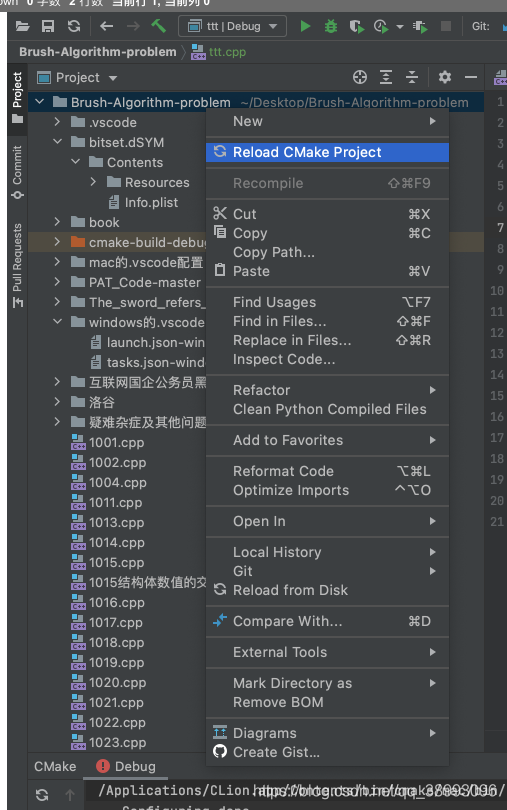Image resolution: width=507 pixels, height=810 pixels.
Task: Open the New submenu
Action: [327, 121]
